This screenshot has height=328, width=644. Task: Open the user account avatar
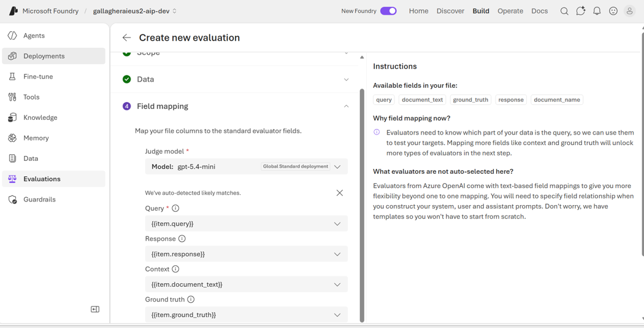tap(630, 11)
